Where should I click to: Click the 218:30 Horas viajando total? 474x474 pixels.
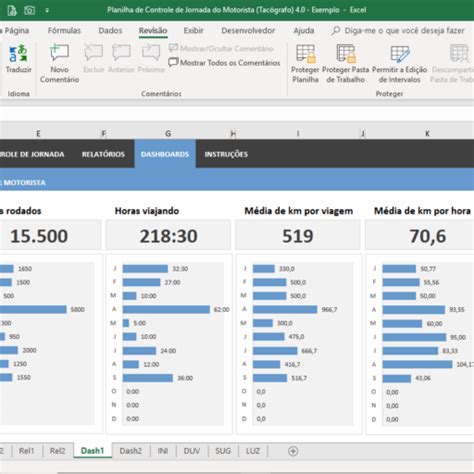[x=168, y=236]
